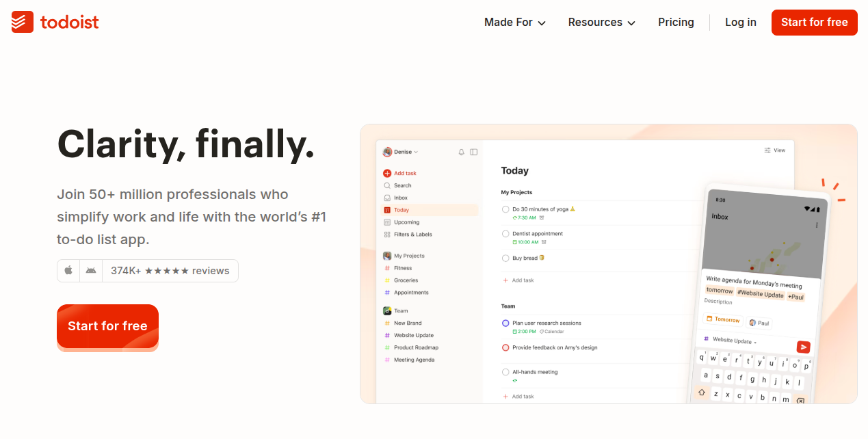Click the My Projects avatar in sidebar
This screenshot has height=439, width=868.
(x=387, y=256)
